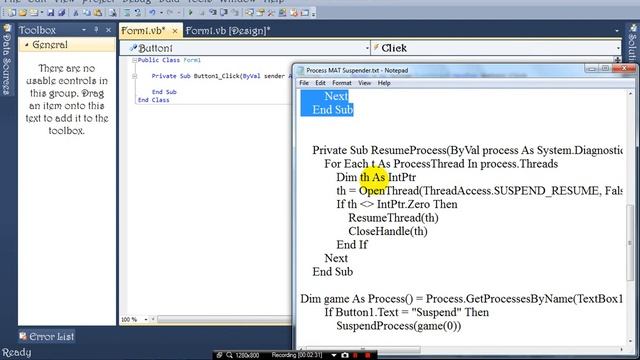Click Notepad vertical scrollbar down arrow
Image resolution: width=640 pixels, height=360 pixels.
tap(630, 341)
